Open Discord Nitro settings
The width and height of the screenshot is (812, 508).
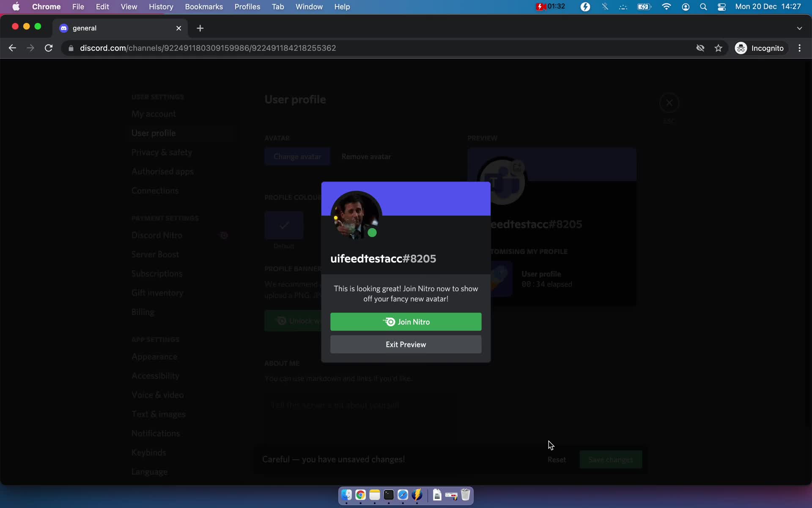[156, 235]
